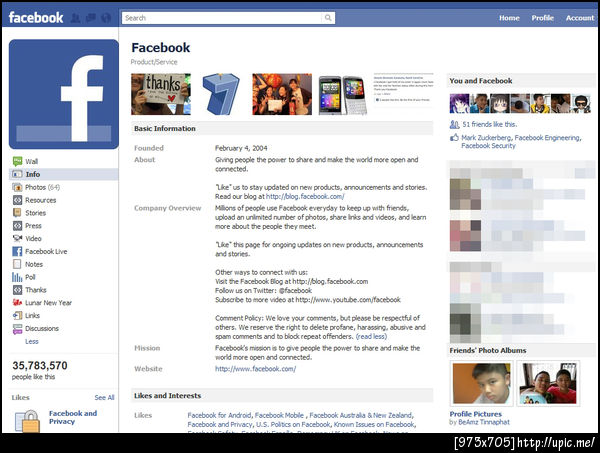Open Known Issues on Facebook link
This screenshot has width=600, height=453.
point(374,425)
